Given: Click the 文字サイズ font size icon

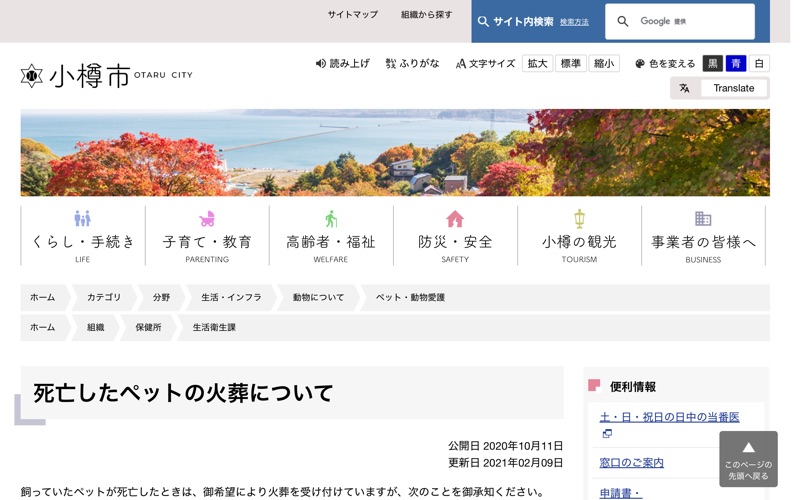Looking at the screenshot, I should (x=460, y=63).
